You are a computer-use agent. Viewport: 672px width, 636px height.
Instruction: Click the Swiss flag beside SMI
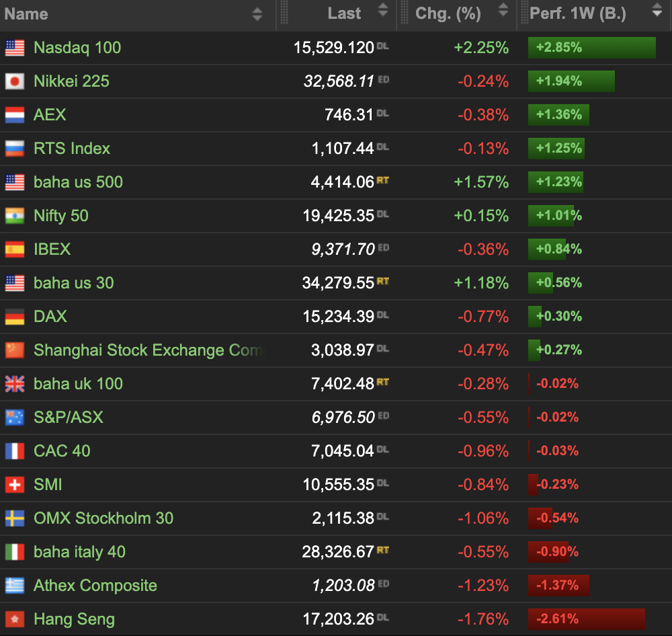coord(15,485)
